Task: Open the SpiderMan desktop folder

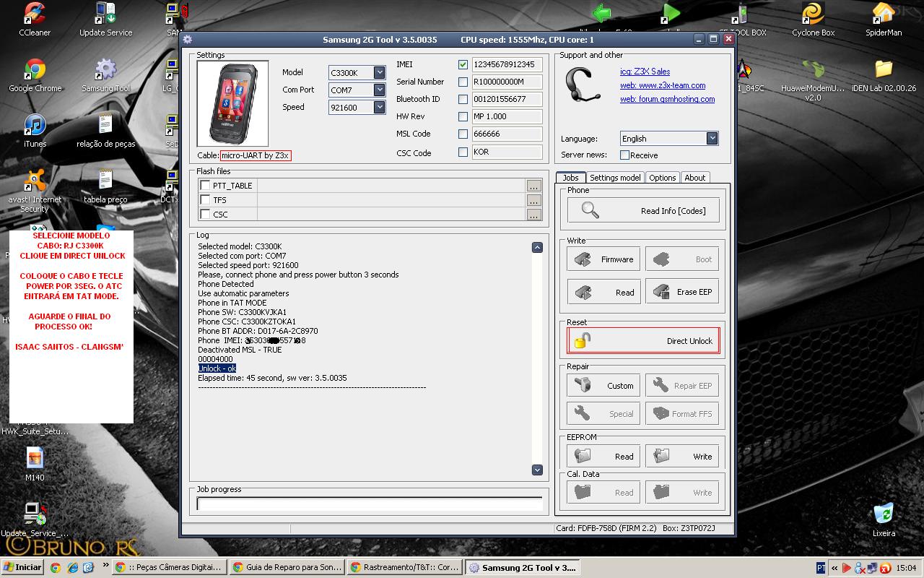Action: [884, 19]
